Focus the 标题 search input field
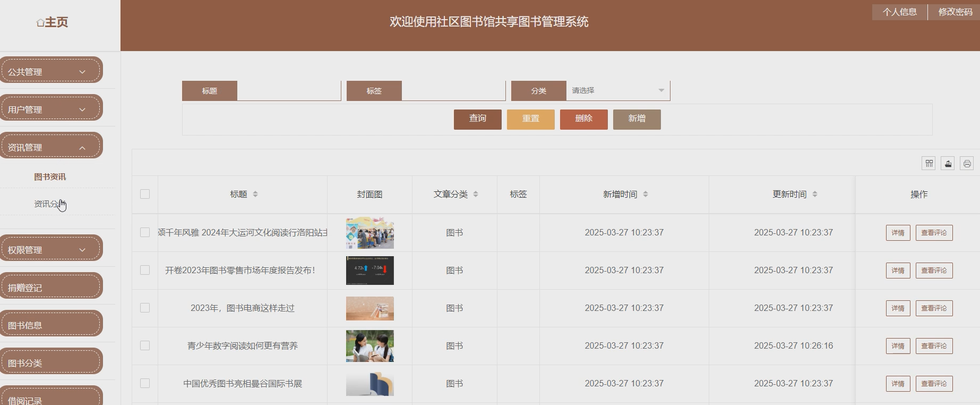980x405 pixels. pyautogui.click(x=289, y=90)
